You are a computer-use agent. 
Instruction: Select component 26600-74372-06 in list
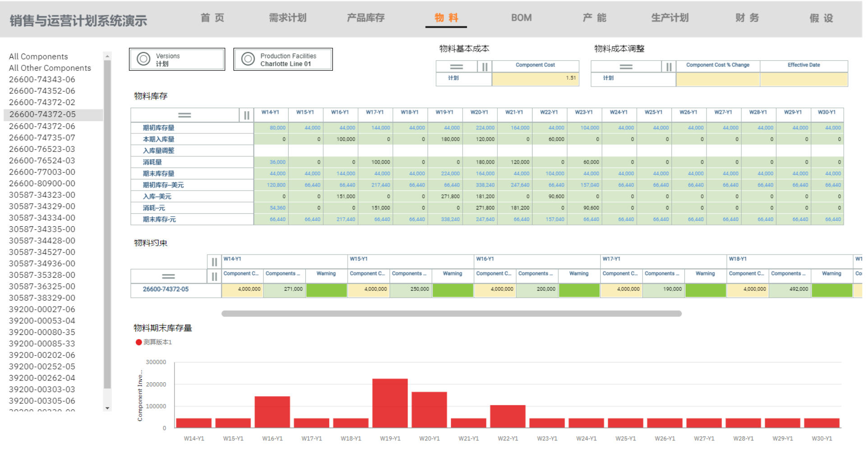pos(42,126)
